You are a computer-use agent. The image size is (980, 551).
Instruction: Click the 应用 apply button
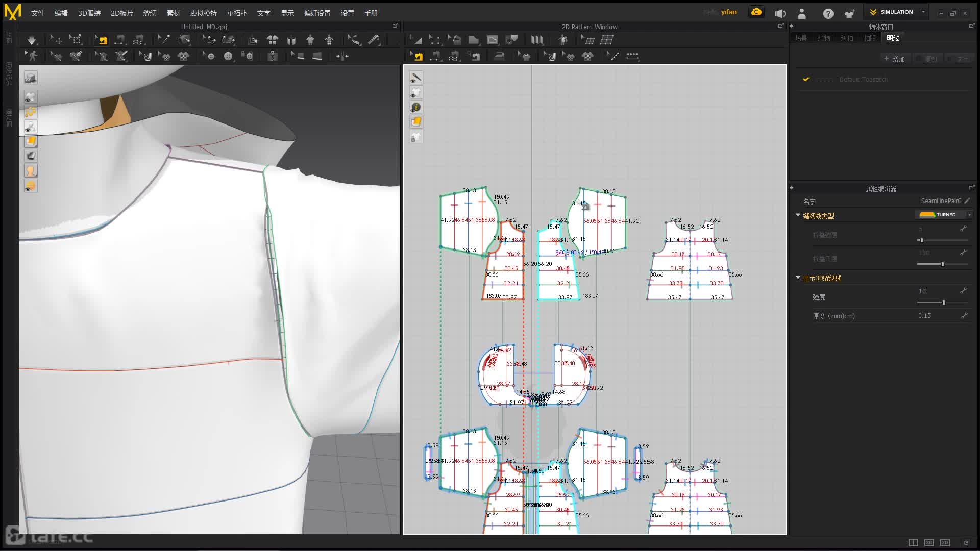(x=959, y=59)
